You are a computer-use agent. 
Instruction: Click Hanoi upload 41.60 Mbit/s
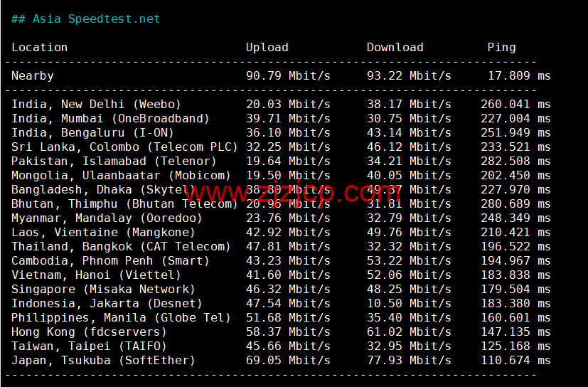tap(288, 275)
